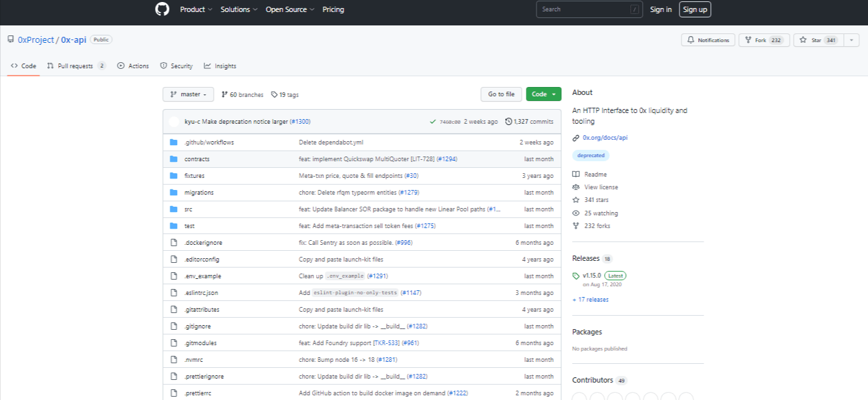Click the deprecated topic tag
The height and width of the screenshot is (400, 868).
(x=591, y=155)
